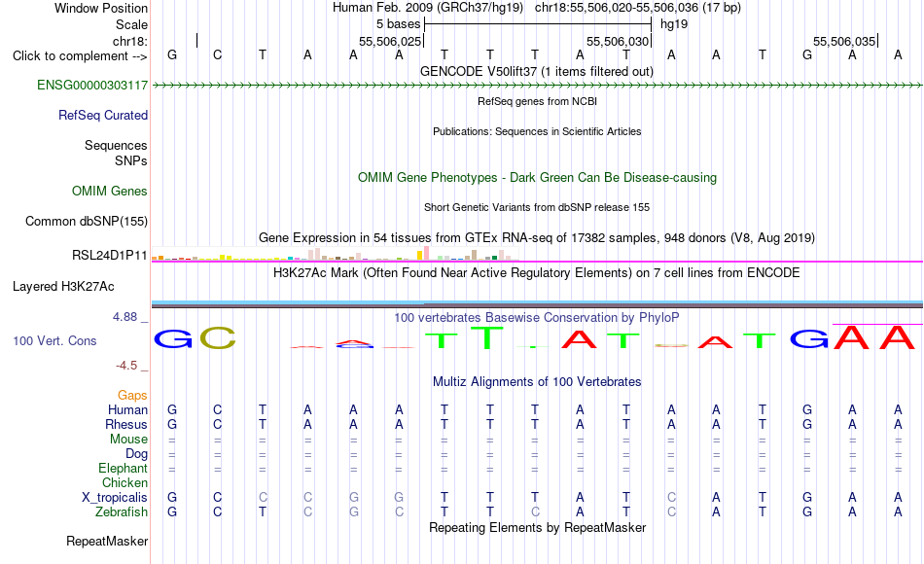Click '100 vertebrates Basewise Conservation by PhyloP' title

pyautogui.click(x=537, y=318)
